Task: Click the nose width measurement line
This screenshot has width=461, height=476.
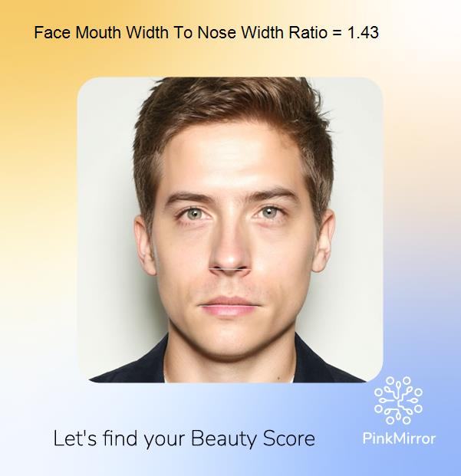Action: pos(230,269)
